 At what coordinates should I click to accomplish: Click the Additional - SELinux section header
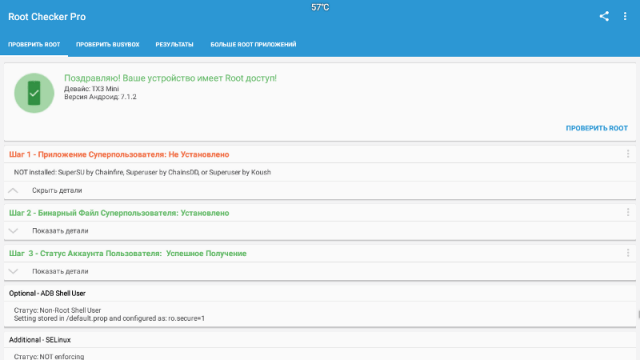click(x=40, y=340)
